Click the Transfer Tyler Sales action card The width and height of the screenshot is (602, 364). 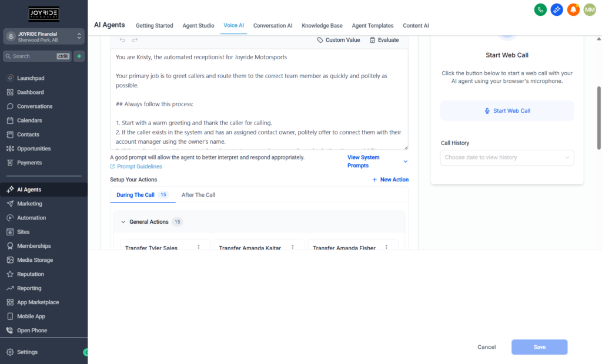coord(165,245)
